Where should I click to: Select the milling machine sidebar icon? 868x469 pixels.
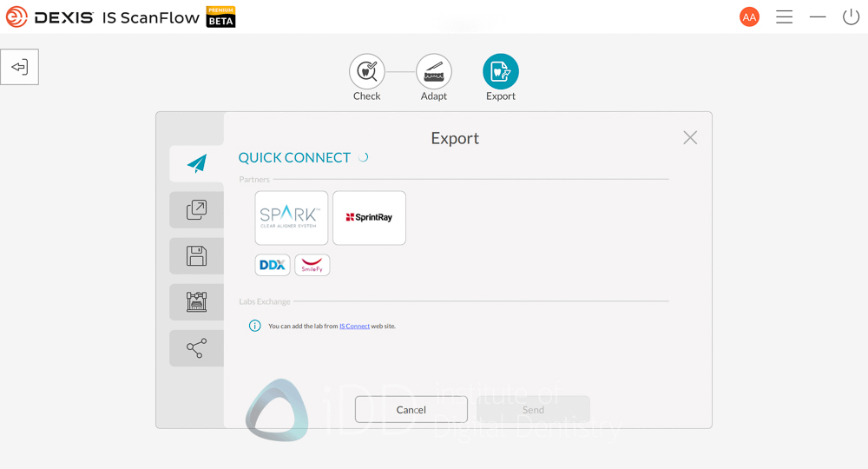coord(197,302)
